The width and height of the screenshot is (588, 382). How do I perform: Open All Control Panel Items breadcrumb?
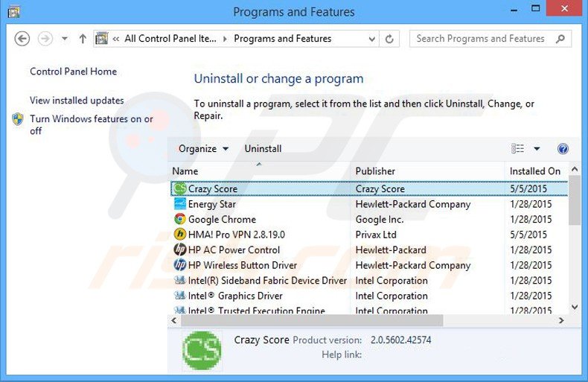click(170, 39)
